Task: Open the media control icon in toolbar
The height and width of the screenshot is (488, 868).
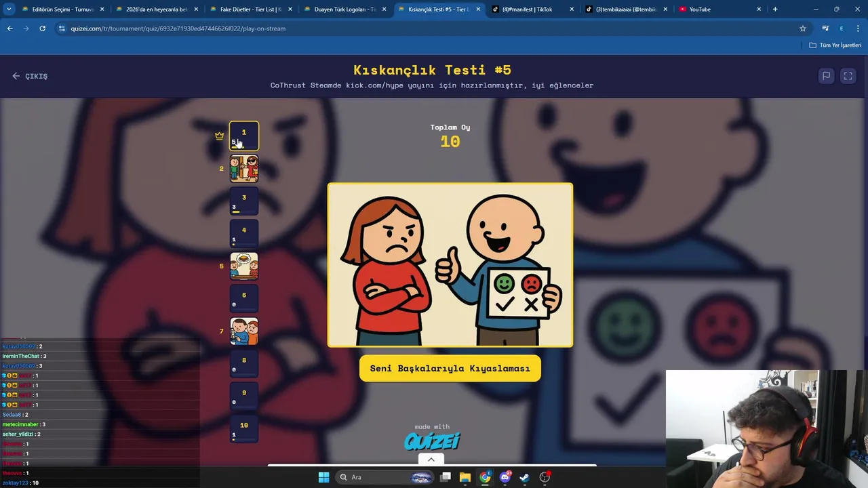Action: [825, 28]
